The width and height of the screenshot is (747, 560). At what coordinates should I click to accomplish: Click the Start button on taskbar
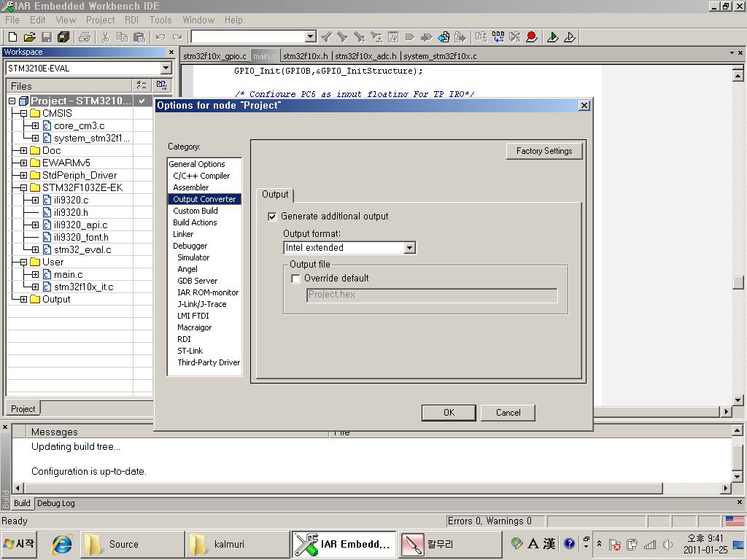click(x=19, y=544)
